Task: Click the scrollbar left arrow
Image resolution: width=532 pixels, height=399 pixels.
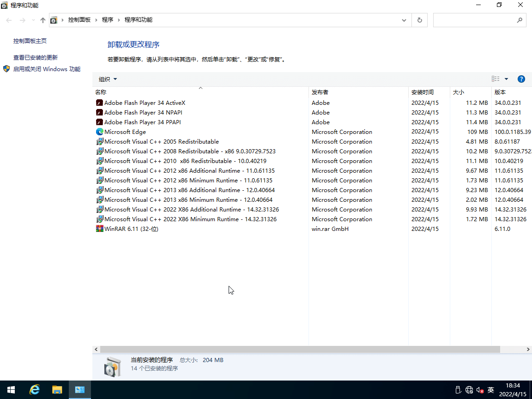Action: click(97, 350)
